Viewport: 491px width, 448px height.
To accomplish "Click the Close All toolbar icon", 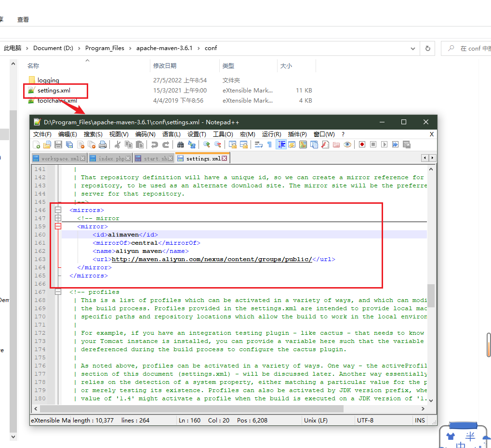I will [92, 145].
